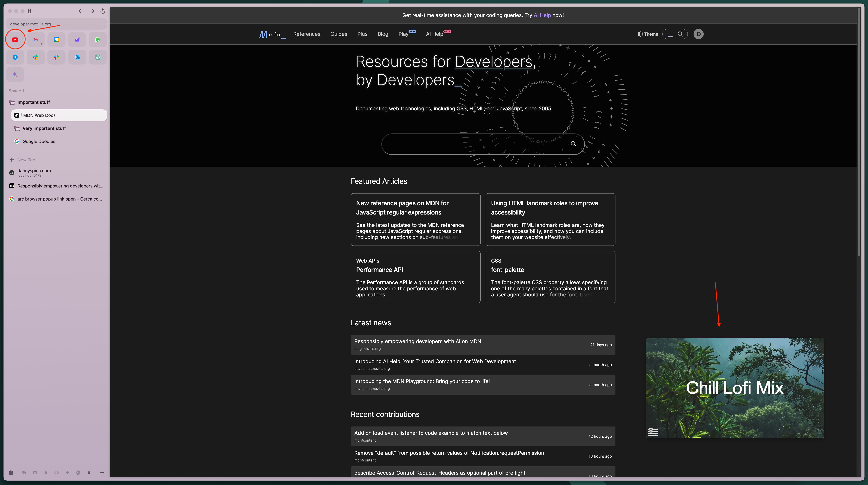
Task: Switch to the dannyspina.com tab
Action: [x=56, y=173]
